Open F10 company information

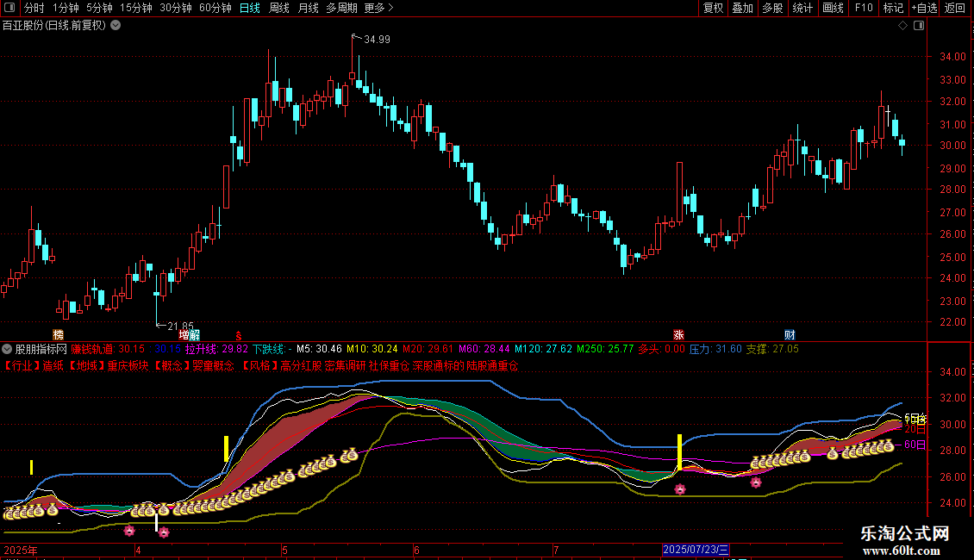click(x=864, y=8)
